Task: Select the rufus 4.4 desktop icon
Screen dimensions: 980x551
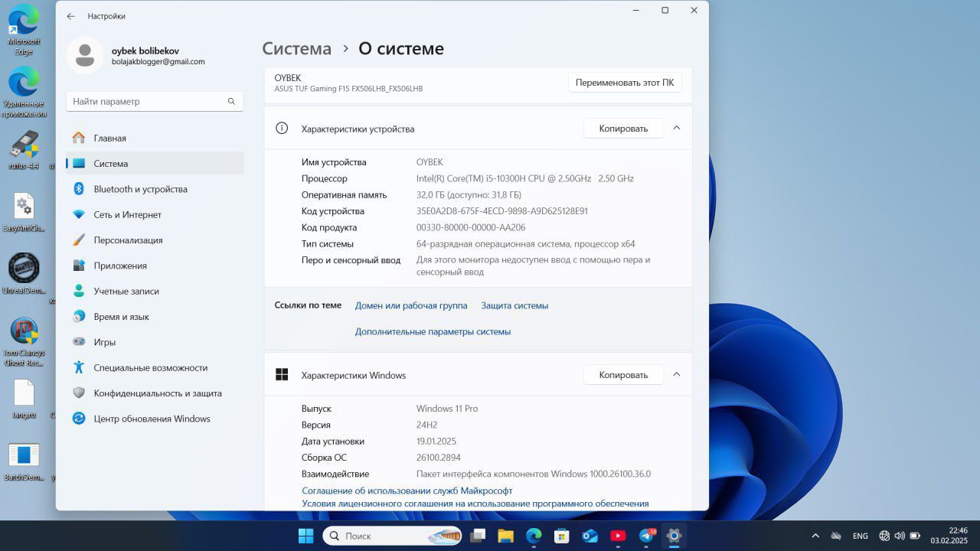Action: click(x=24, y=149)
